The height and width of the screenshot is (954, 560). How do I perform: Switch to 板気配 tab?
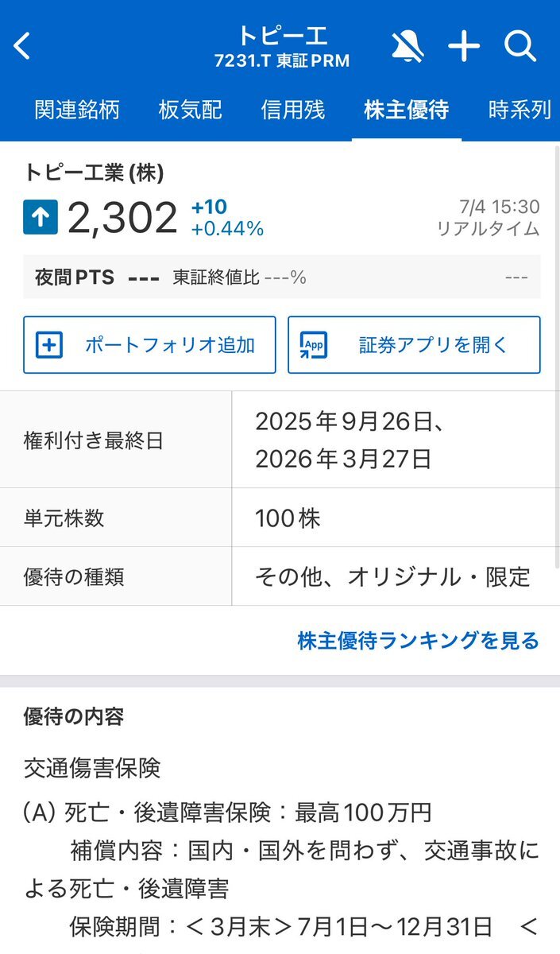(191, 110)
